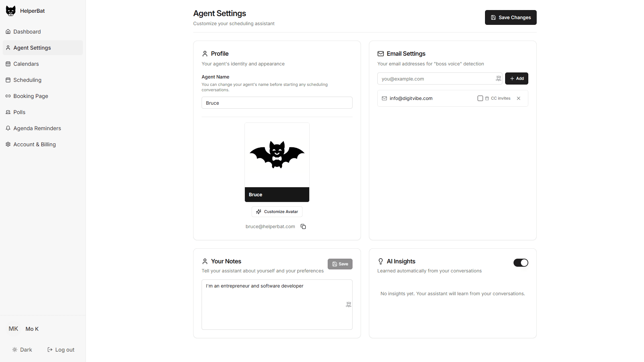Click the Save Changes button
Viewport: 644px width, 362px height.
coord(510,17)
